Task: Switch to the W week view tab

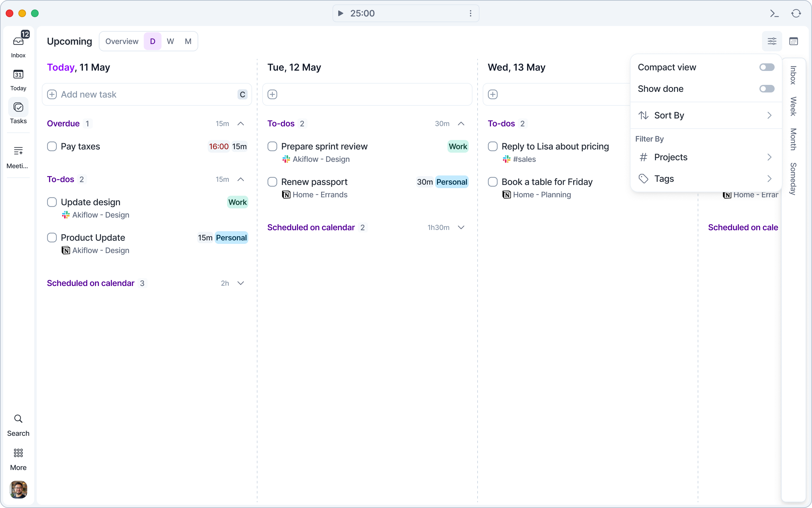Action: click(170, 41)
